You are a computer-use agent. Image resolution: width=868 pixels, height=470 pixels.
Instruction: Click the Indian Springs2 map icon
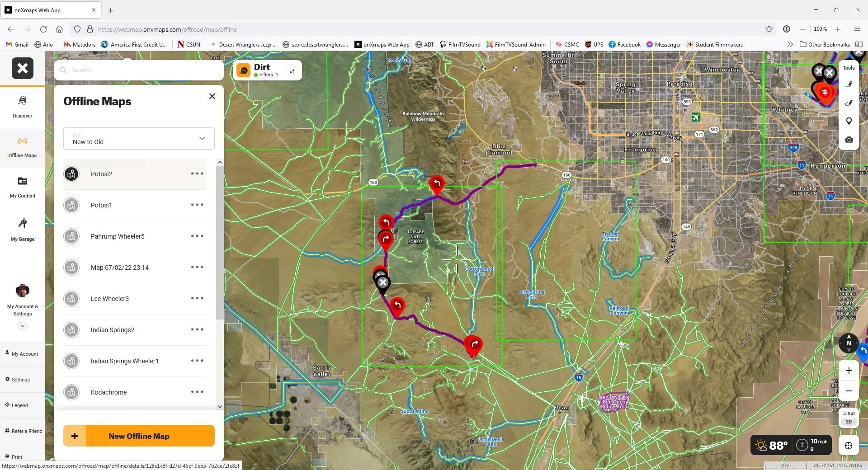[x=71, y=330]
